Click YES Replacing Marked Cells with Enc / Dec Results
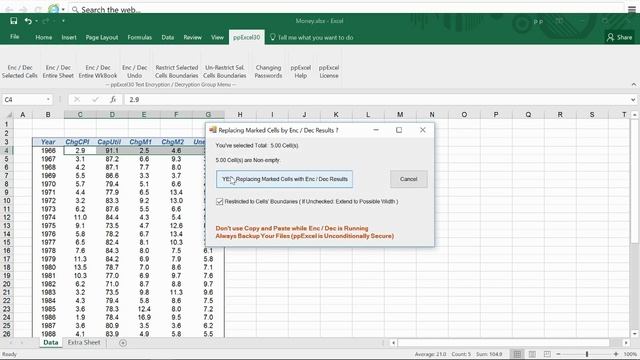640x360 pixels. [284, 179]
